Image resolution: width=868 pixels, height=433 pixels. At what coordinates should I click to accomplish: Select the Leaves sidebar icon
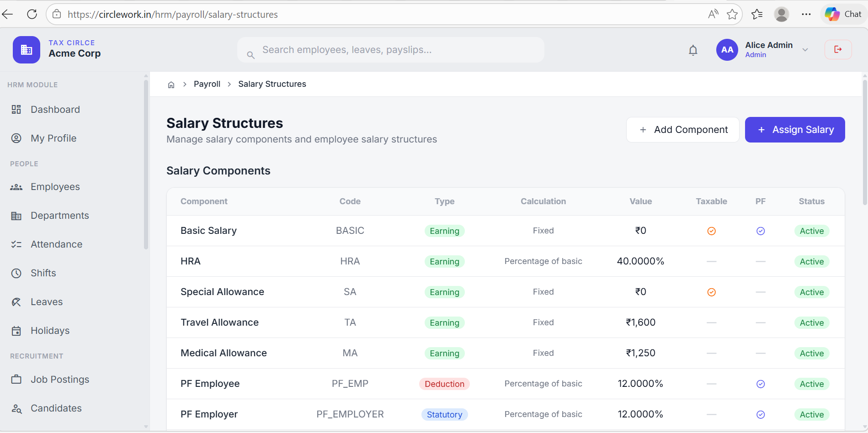tap(16, 301)
